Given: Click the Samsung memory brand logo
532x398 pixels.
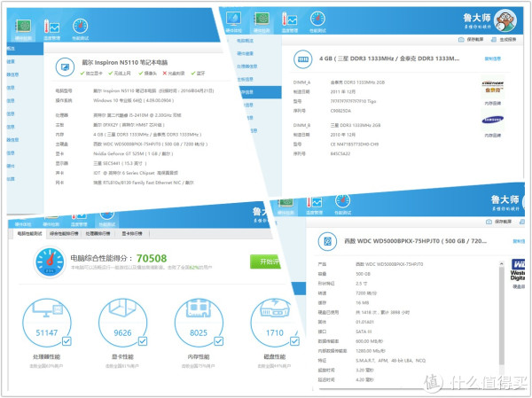Looking at the screenshot, I should click(x=493, y=120).
